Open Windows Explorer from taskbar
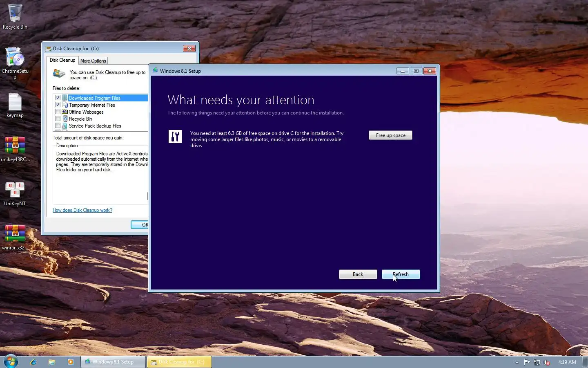Viewport: 588px width, 368px height. (x=52, y=362)
